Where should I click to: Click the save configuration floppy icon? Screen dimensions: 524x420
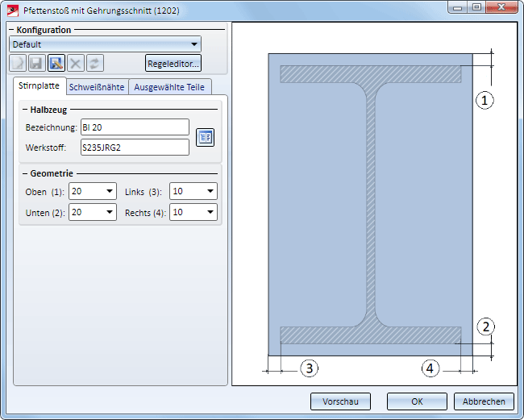pyautogui.click(x=36, y=63)
